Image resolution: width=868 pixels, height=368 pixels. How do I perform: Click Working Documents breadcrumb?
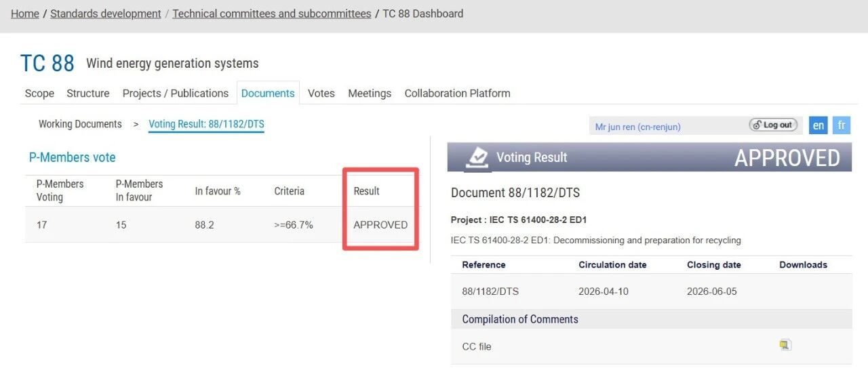(x=80, y=124)
